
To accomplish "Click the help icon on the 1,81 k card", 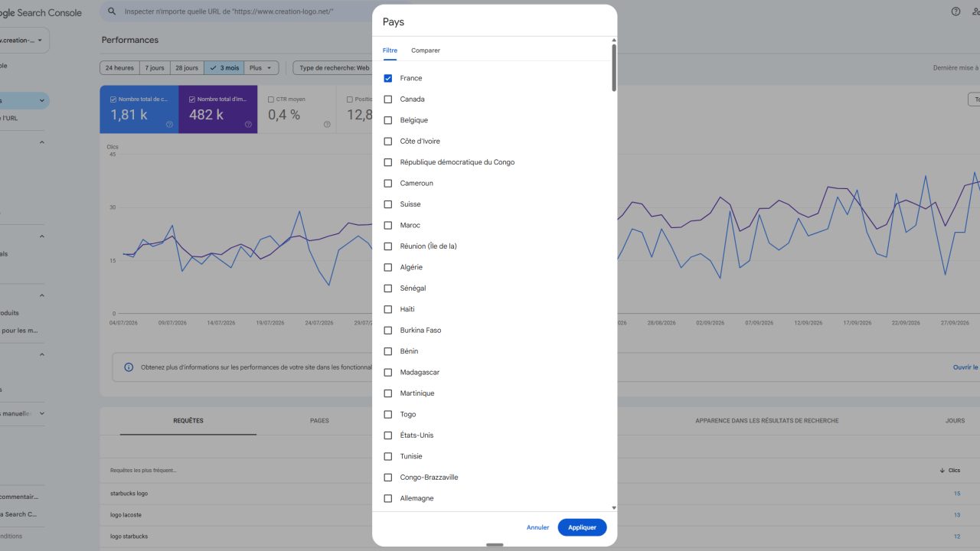I will pos(169,124).
